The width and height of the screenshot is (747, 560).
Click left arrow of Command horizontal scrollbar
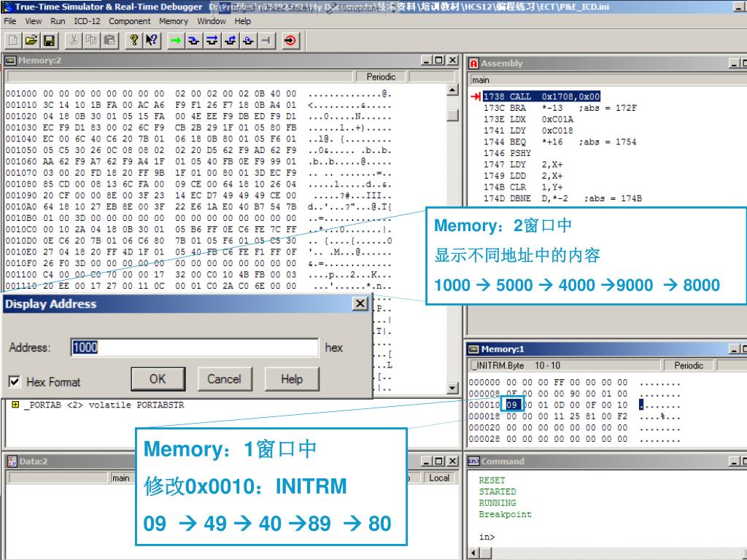click(474, 553)
